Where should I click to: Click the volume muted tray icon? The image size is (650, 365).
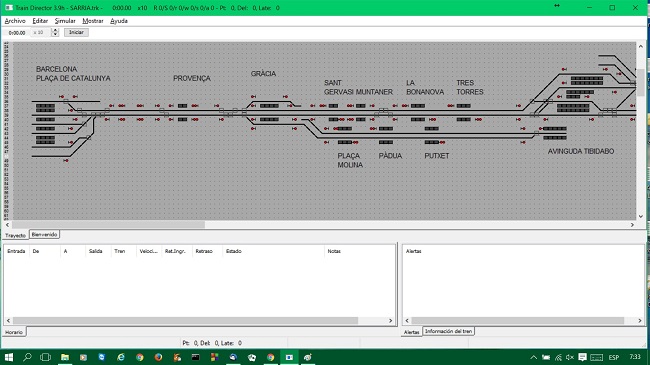point(570,357)
